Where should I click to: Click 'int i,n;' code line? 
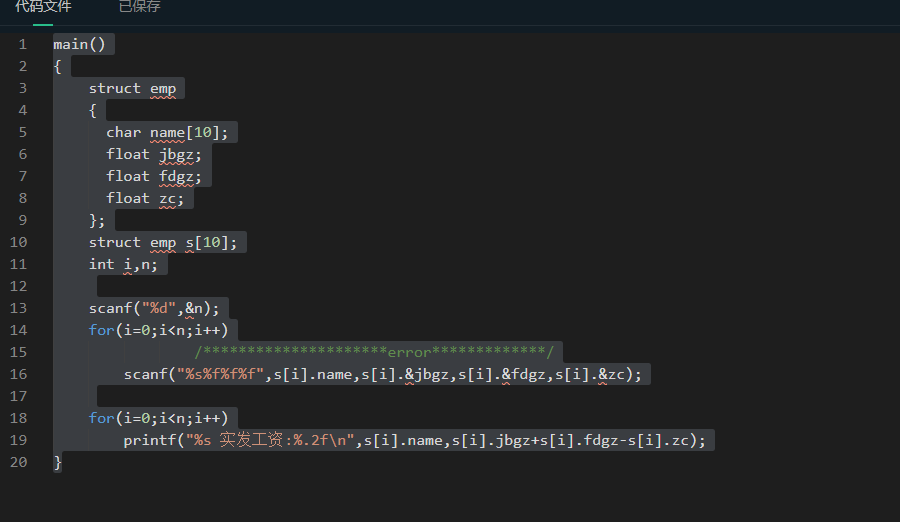tap(123, 264)
